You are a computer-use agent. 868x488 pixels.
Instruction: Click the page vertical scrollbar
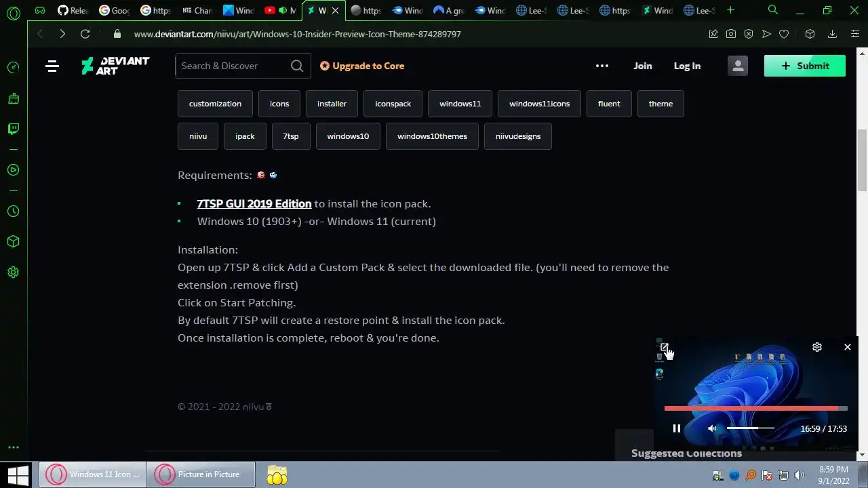tap(863, 161)
